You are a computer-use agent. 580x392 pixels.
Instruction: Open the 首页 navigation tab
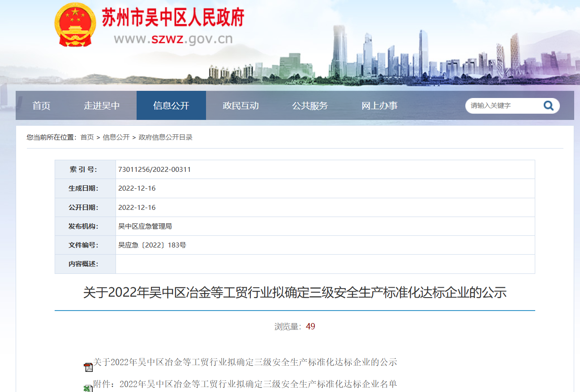tap(41, 106)
